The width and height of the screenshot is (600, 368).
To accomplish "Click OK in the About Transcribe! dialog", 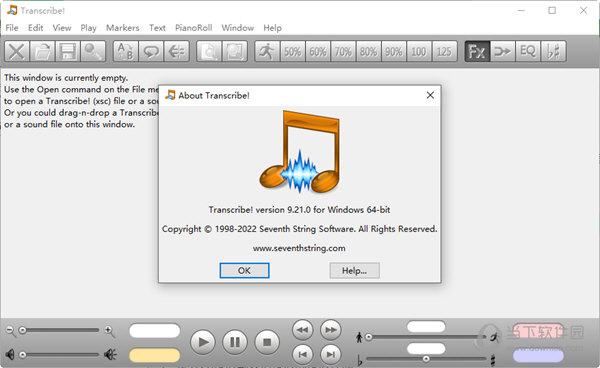I will pos(244,270).
